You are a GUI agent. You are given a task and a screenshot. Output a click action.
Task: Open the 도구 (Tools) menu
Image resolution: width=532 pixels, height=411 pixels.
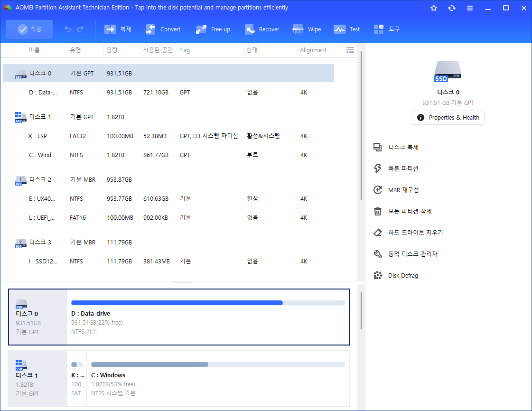387,29
